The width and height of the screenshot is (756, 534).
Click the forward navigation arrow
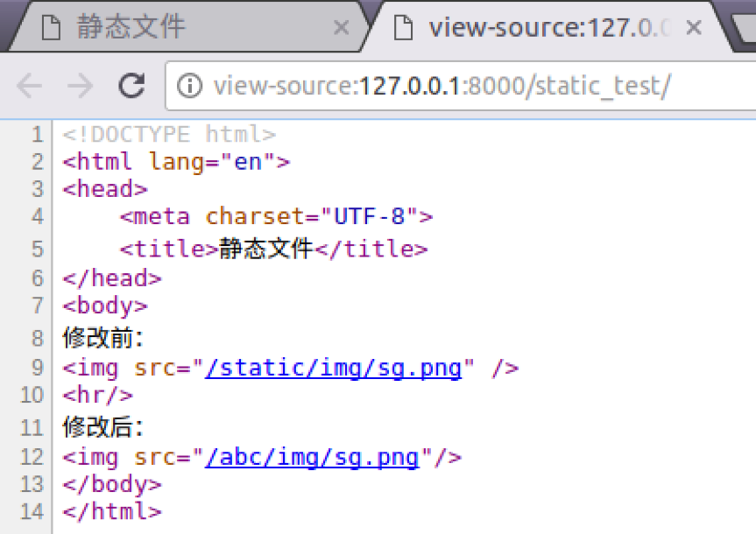point(81,86)
